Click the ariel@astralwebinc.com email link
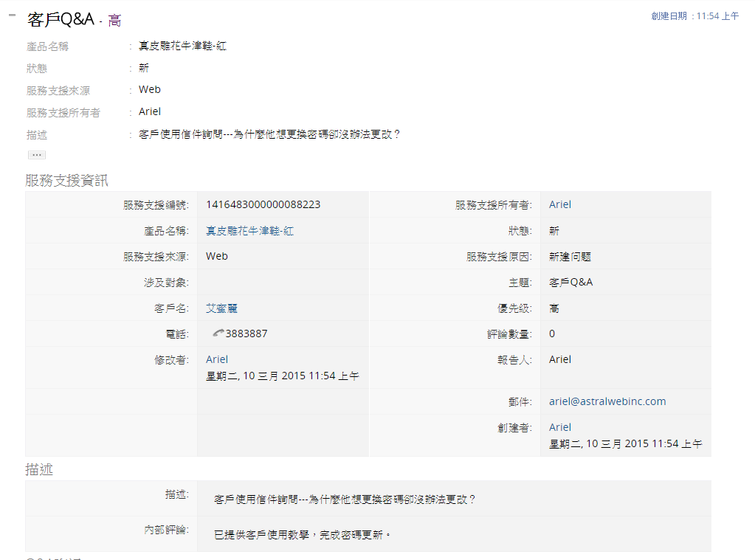 pyautogui.click(x=607, y=401)
